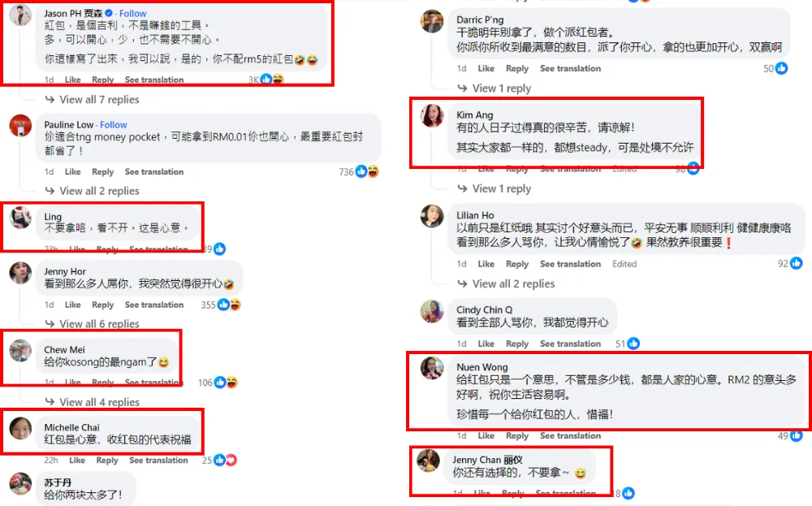Click the reaction icons beside 25 on Michelle Chai's comment
The height and width of the screenshot is (506, 812).
pyautogui.click(x=225, y=460)
